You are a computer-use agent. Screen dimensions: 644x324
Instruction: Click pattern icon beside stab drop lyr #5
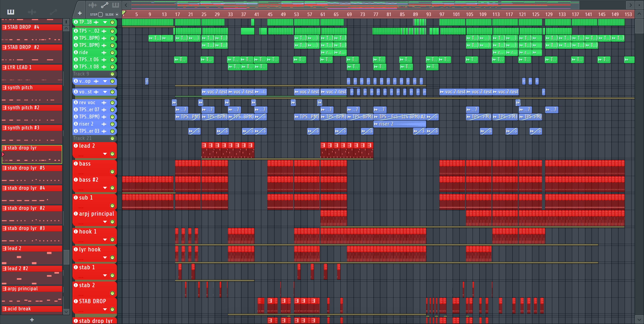[4, 168]
